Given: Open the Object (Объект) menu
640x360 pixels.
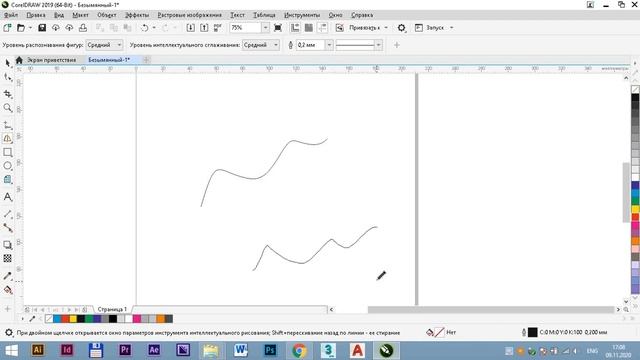Looking at the screenshot, I should (107, 15).
